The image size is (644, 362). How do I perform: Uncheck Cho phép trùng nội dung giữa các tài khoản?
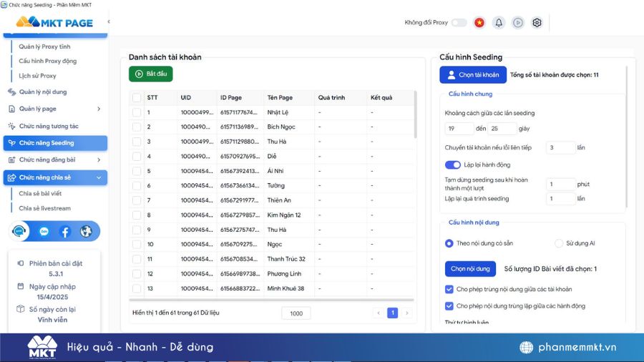pos(449,289)
